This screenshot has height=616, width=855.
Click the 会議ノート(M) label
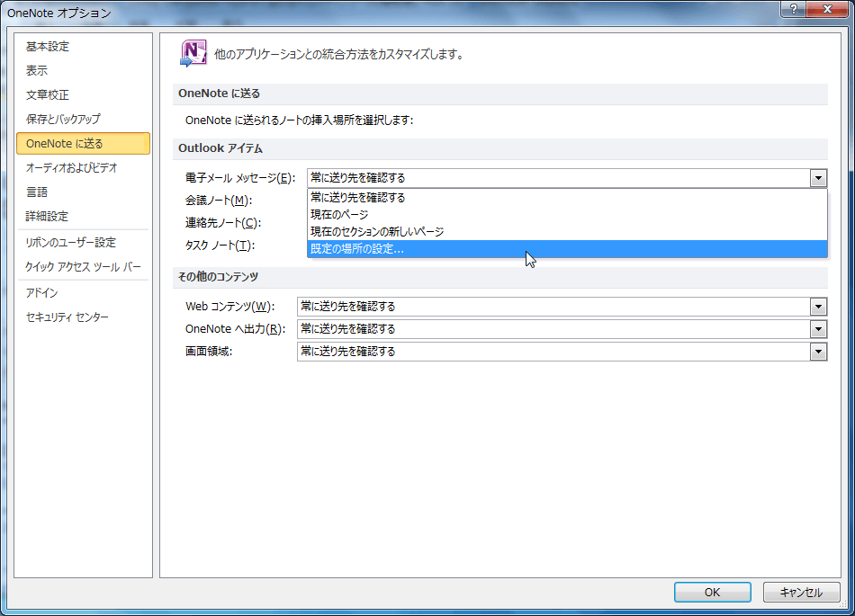[218, 201]
